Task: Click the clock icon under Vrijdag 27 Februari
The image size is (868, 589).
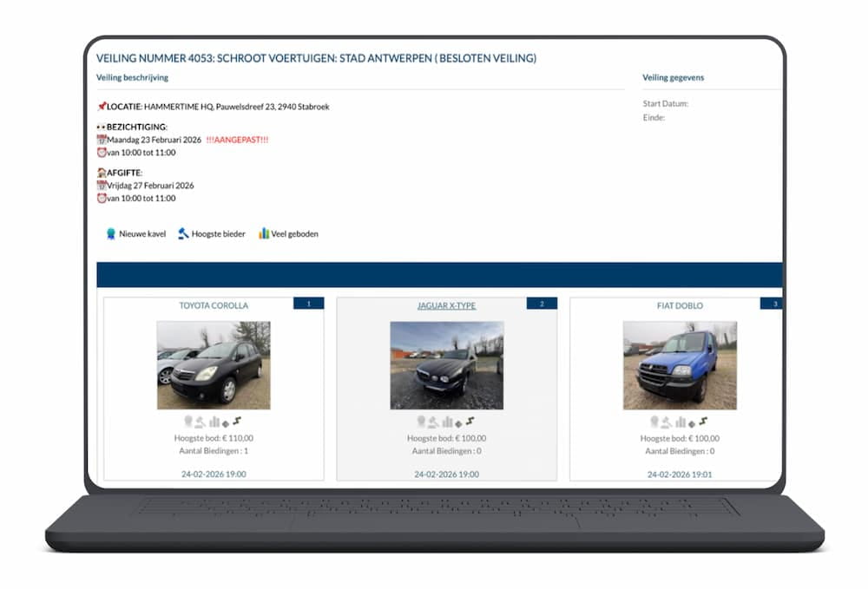Action: point(102,198)
